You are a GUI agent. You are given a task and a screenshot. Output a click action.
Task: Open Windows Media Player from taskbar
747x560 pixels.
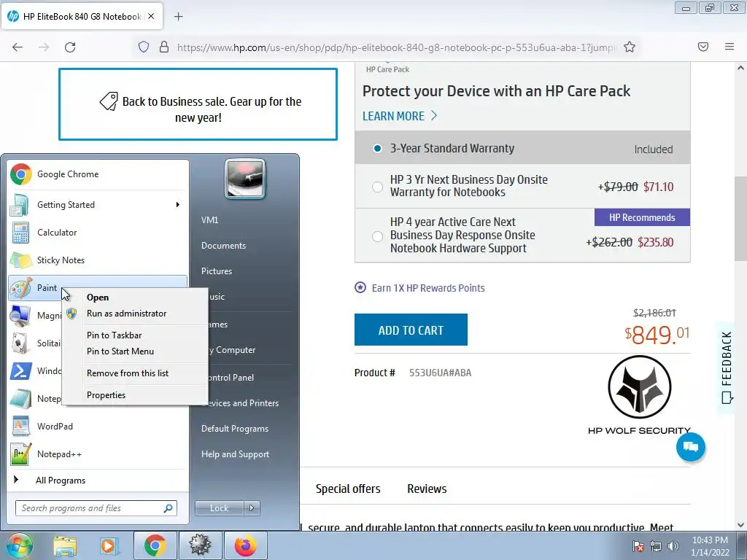109,545
